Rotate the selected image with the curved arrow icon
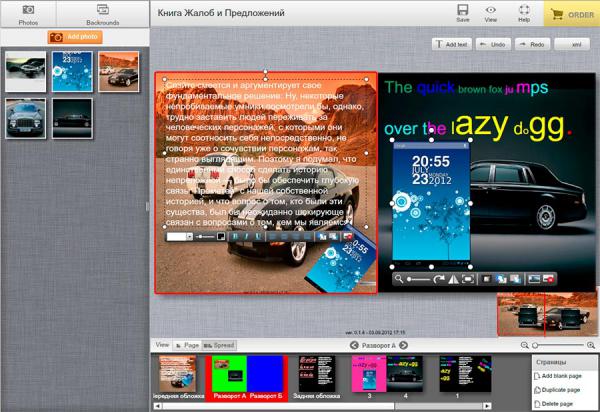600x412 pixels. [x=439, y=279]
